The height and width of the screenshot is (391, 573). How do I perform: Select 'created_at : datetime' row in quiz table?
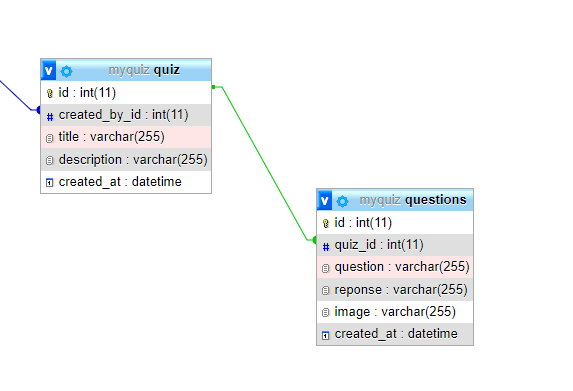click(126, 182)
